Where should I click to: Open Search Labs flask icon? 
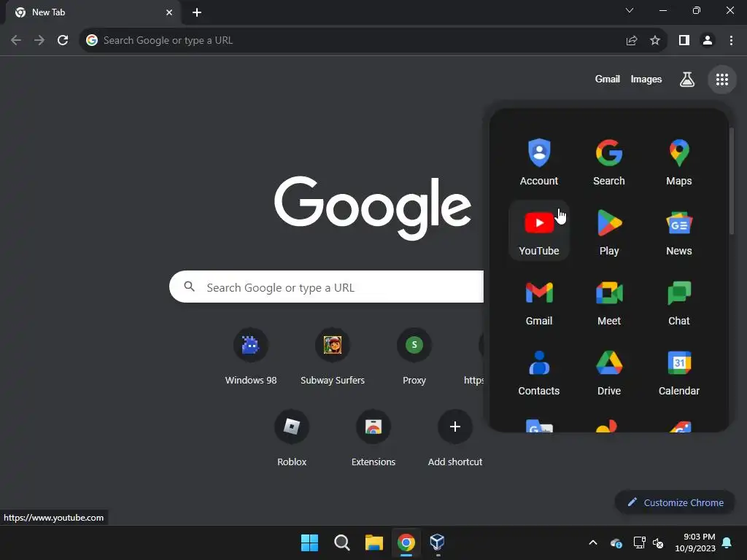pos(686,79)
